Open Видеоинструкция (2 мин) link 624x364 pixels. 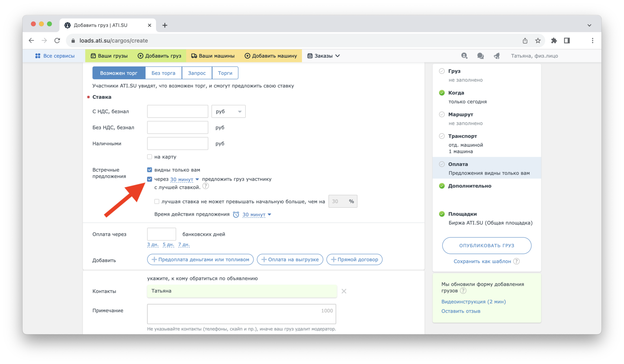(474, 302)
